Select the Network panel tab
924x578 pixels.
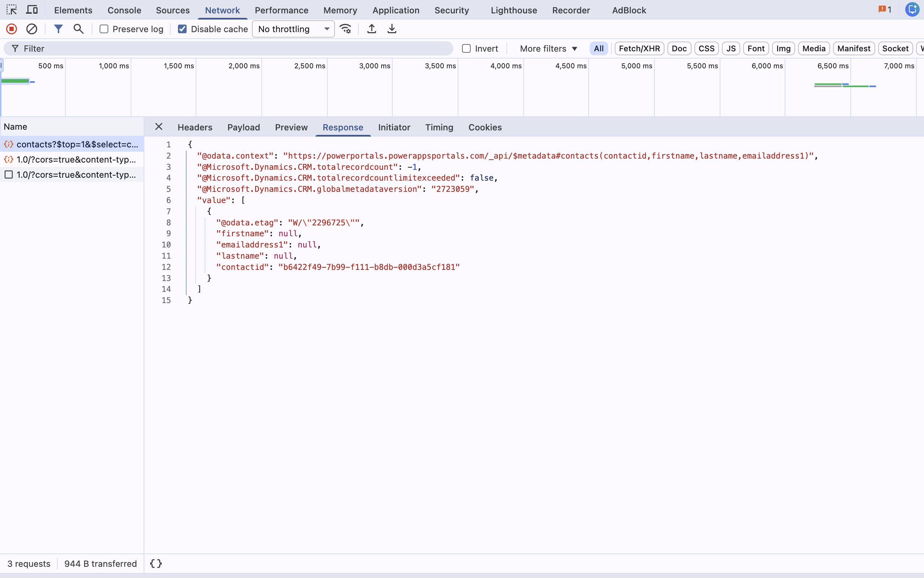tap(222, 10)
